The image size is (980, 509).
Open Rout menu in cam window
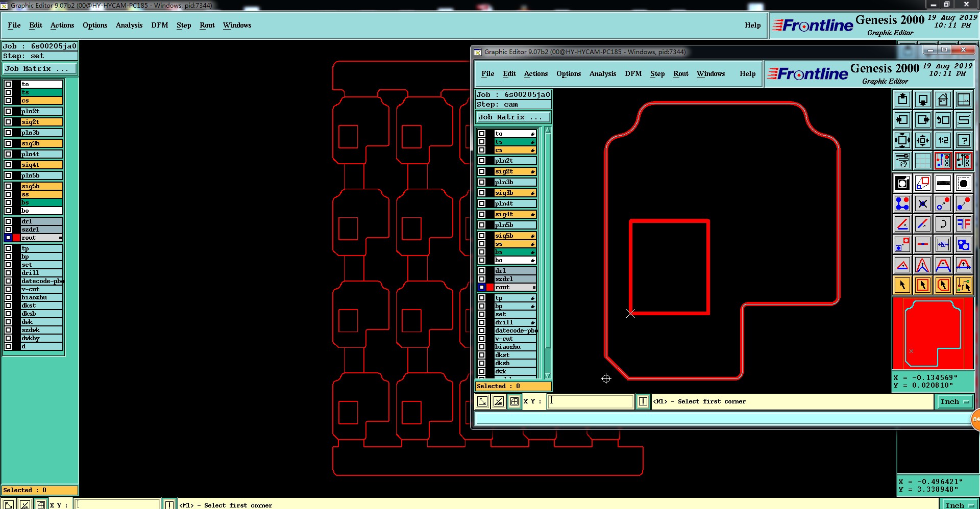pyautogui.click(x=680, y=73)
